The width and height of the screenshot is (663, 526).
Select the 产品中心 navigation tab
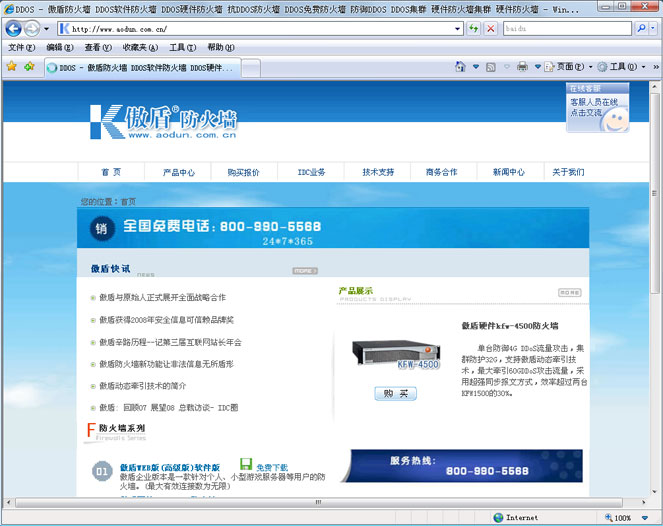pos(179,172)
